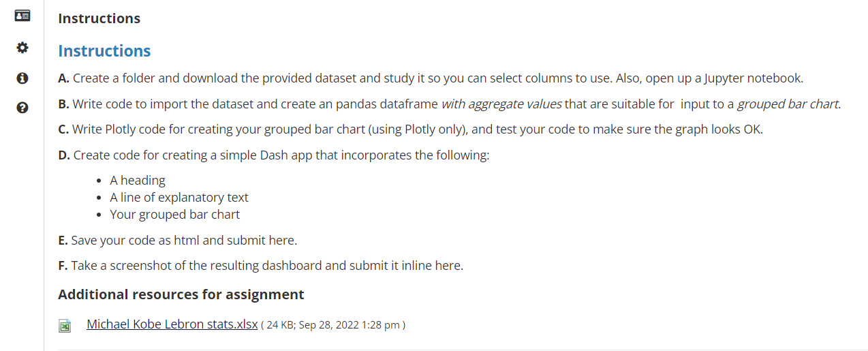Click step E about saving code as html
Viewport: 868px width, 351px height.
[x=177, y=240]
